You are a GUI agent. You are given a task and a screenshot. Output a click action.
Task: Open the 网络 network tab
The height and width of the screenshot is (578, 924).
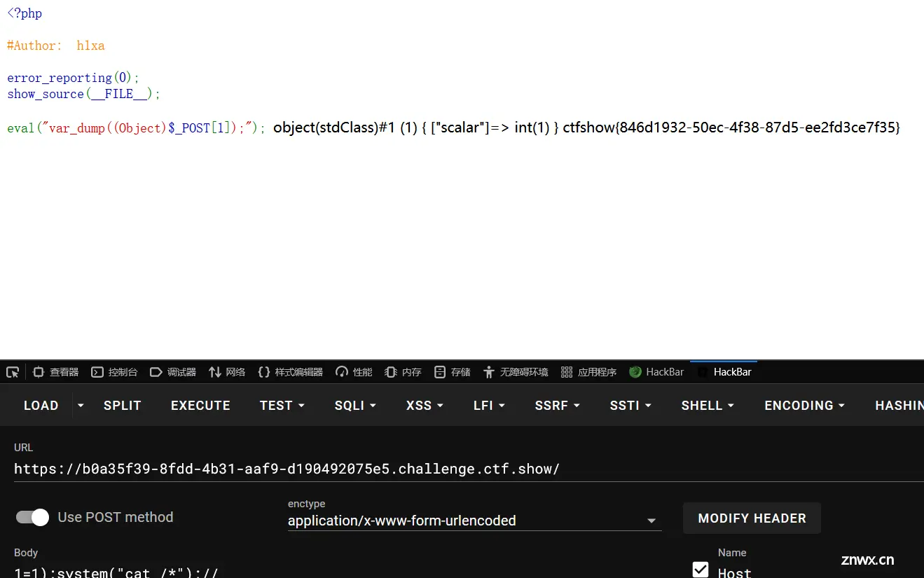pos(227,372)
